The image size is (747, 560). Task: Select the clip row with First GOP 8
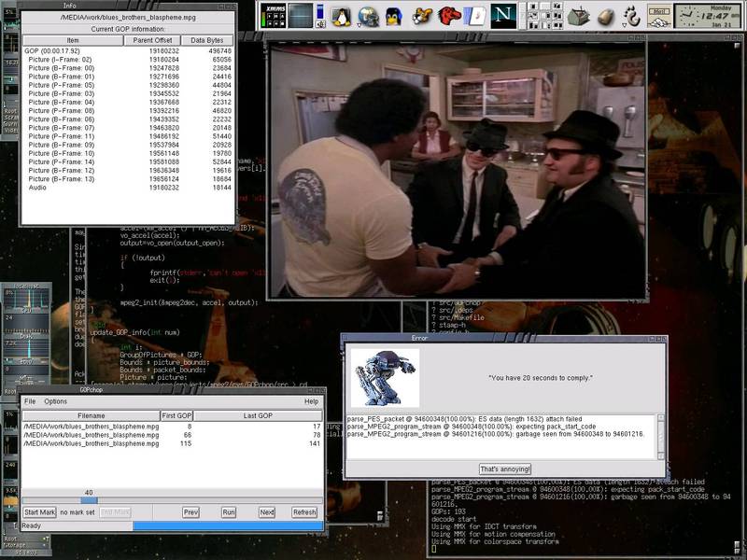click(172, 427)
